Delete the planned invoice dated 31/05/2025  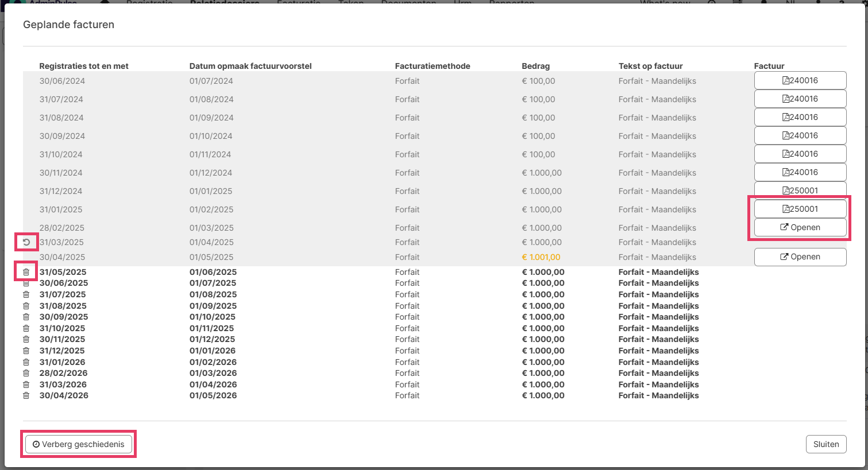[26, 272]
